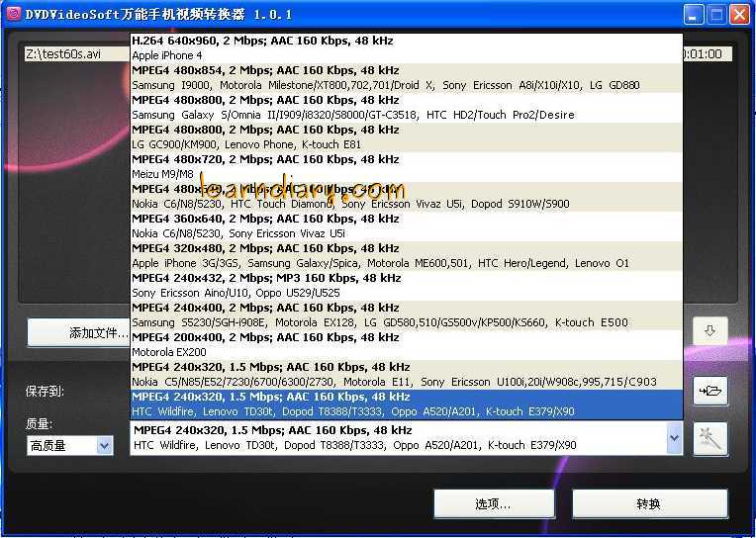This screenshot has width=756, height=538.
Task: Select MPEG4 480x800 LG GC900/KM900 preset
Action: point(406,137)
